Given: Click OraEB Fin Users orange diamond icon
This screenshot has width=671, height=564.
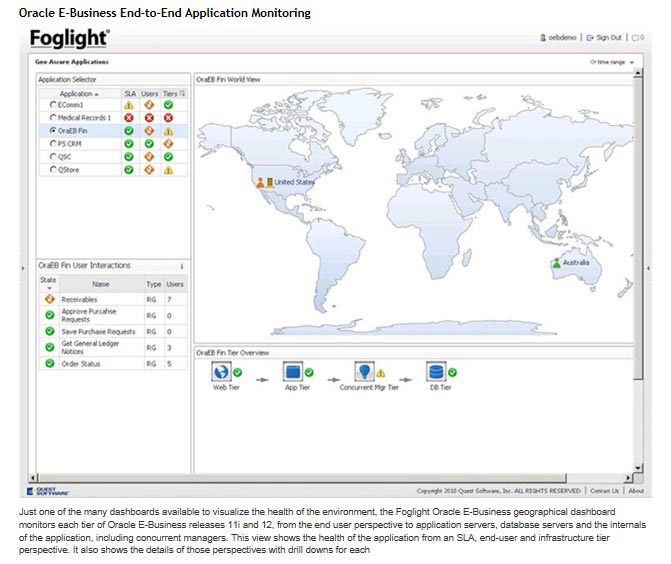Looking at the screenshot, I should [x=149, y=131].
